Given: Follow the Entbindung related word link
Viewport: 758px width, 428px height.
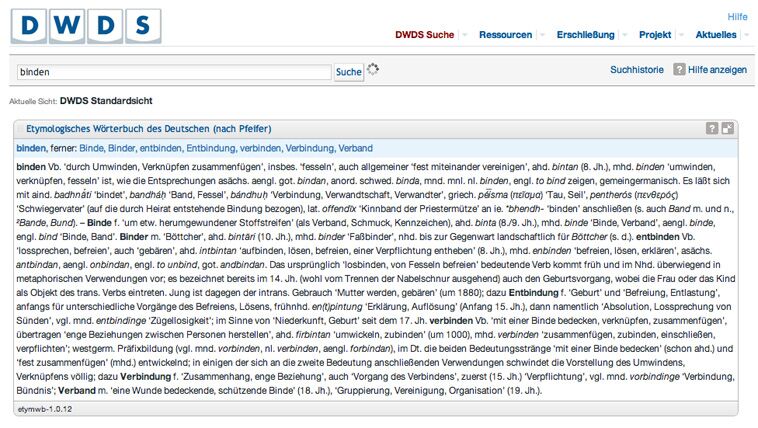Looking at the screenshot, I should (x=210, y=148).
